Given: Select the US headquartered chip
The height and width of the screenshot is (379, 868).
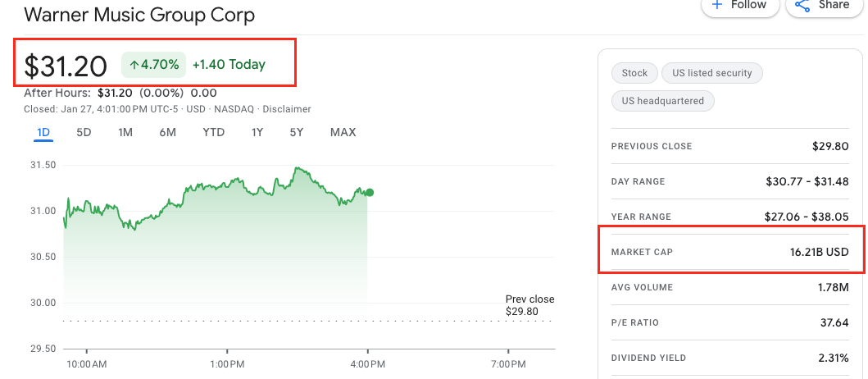Looking at the screenshot, I should click(x=663, y=101).
